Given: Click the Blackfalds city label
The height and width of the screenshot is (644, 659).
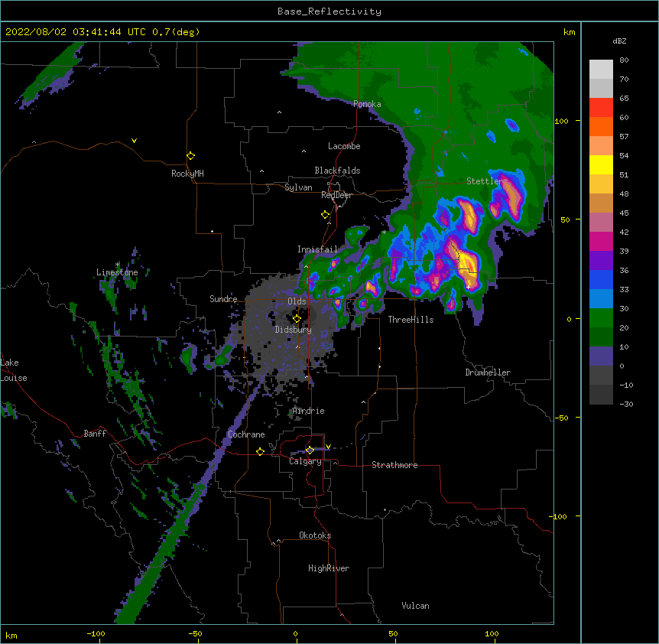Looking at the screenshot, I should [337, 171].
